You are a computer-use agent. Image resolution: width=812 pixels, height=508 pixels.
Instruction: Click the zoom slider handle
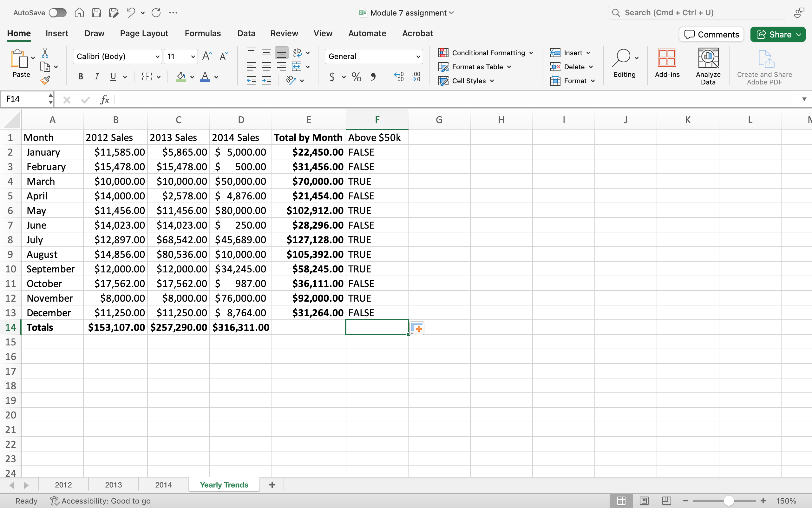coord(729,501)
